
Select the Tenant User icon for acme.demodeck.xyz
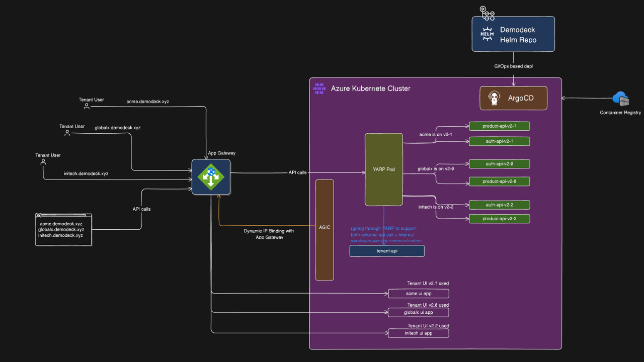[87, 106]
